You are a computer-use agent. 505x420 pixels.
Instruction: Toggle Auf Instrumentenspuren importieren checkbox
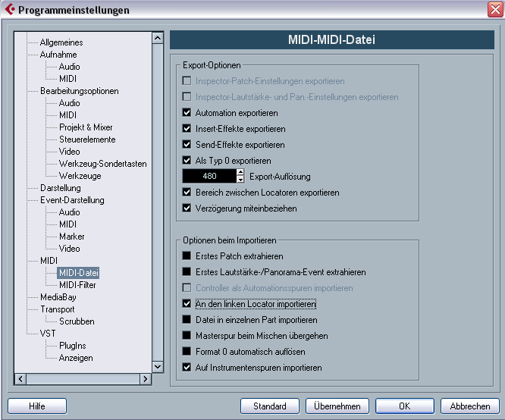187,367
